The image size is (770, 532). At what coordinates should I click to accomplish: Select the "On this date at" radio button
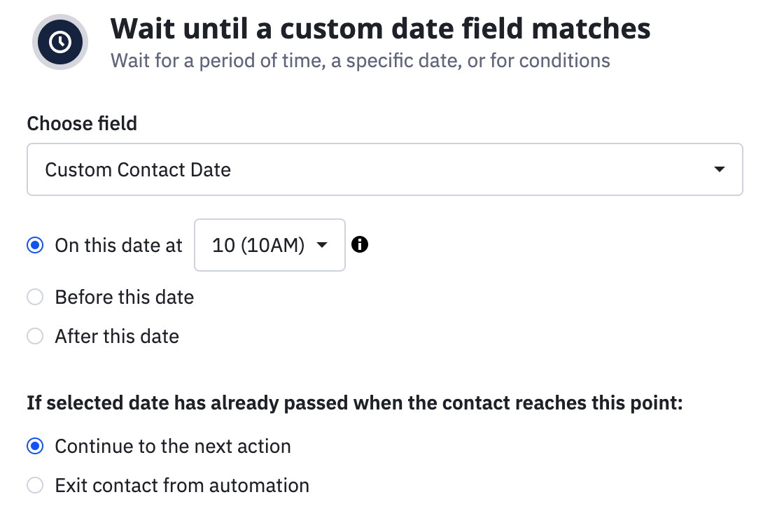35,245
